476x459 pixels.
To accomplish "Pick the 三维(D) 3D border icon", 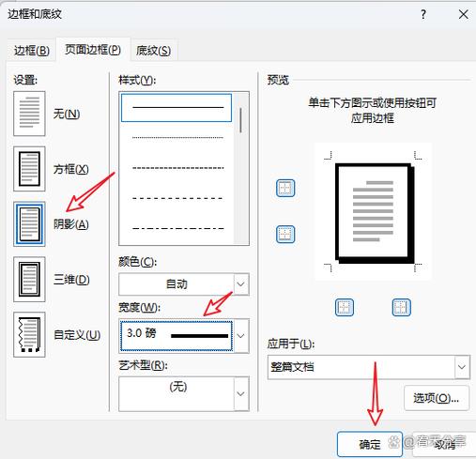I will coord(29,280).
